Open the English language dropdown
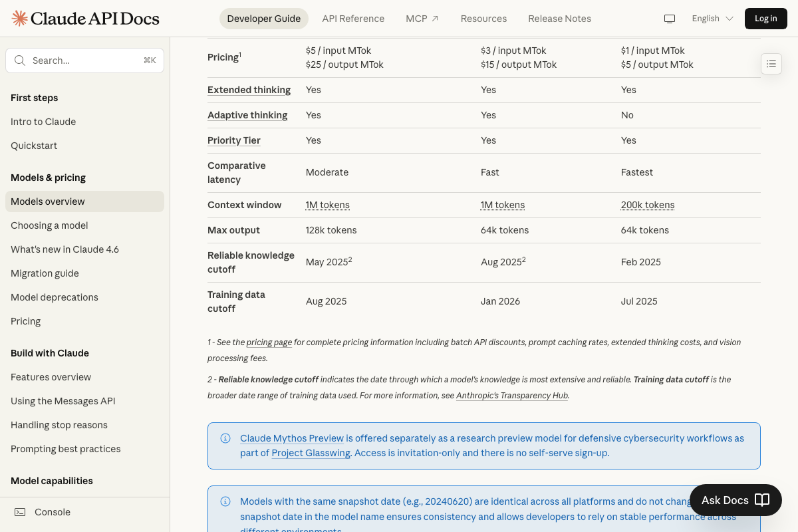The image size is (798, 532). 712,19
